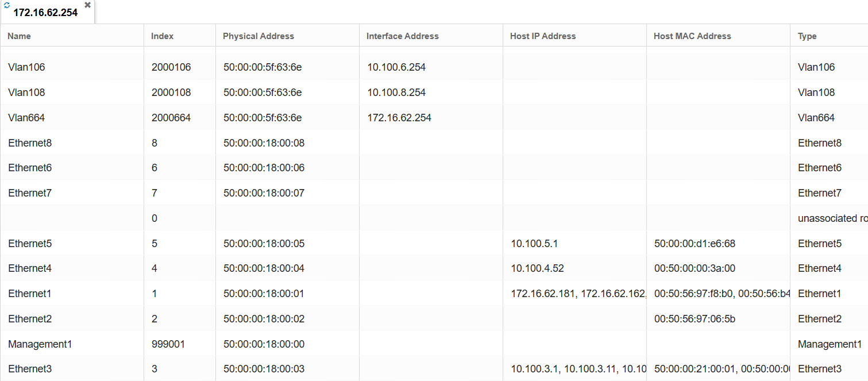Select the Vlan664 interface address 172.16.62.254
This screenshot has height=381, width=868.
pyautogui.click(x=399, y=118)
